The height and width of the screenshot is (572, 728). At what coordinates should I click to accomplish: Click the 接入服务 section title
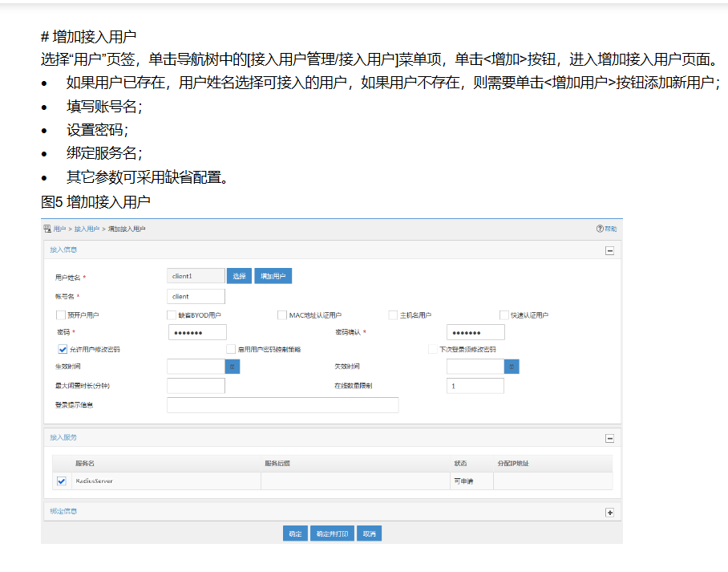63,437
